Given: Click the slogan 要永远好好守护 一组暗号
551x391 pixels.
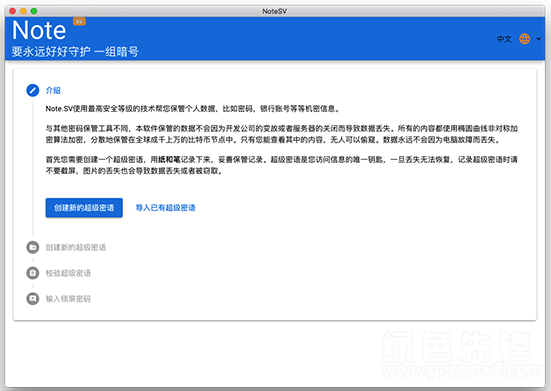Looking at the screenshot, I should tap(75, 52).
